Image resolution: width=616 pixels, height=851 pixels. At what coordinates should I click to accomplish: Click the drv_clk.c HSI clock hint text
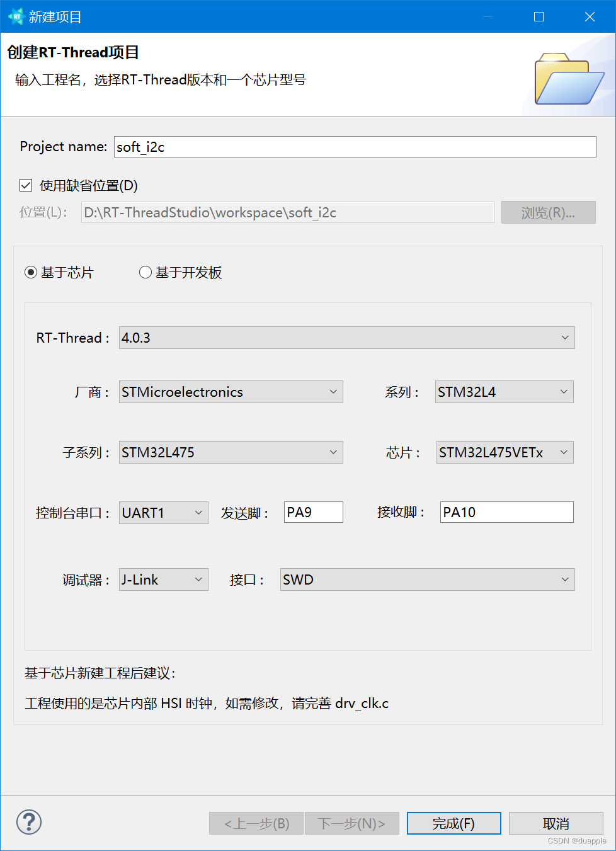pos(207,703)
